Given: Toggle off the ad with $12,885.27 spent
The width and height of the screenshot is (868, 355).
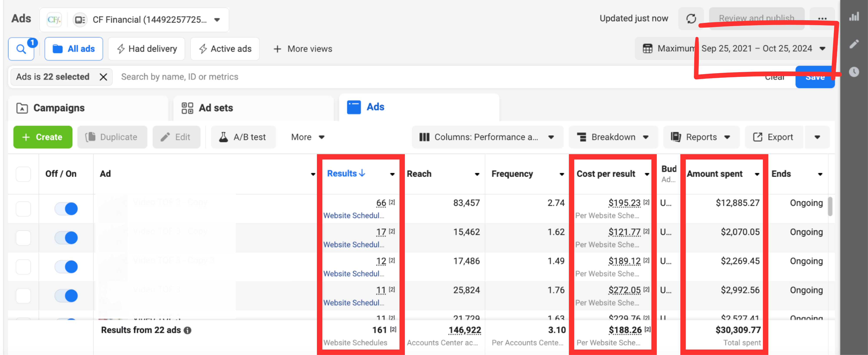Looking at the screenshot, I should tap(66, 209).
